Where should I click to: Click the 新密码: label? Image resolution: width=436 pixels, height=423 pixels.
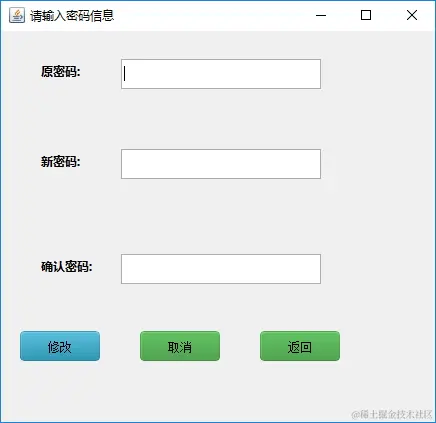61,162
